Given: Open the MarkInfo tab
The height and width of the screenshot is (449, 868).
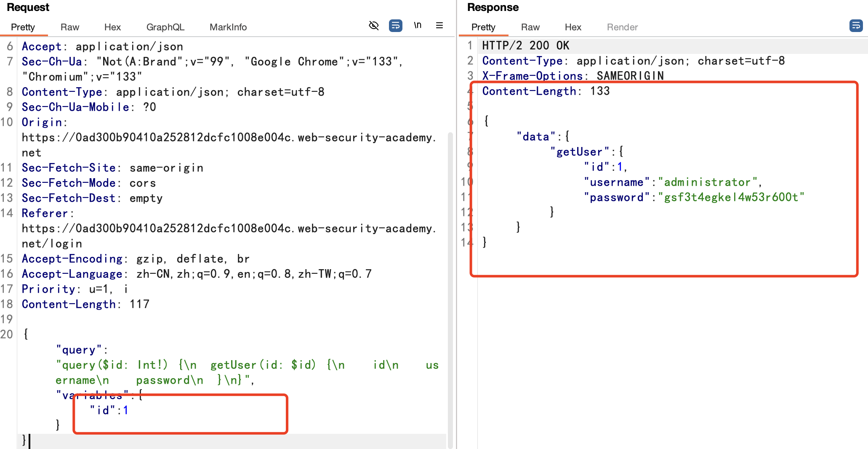Looking at the screenshot, I should [228, 27].
